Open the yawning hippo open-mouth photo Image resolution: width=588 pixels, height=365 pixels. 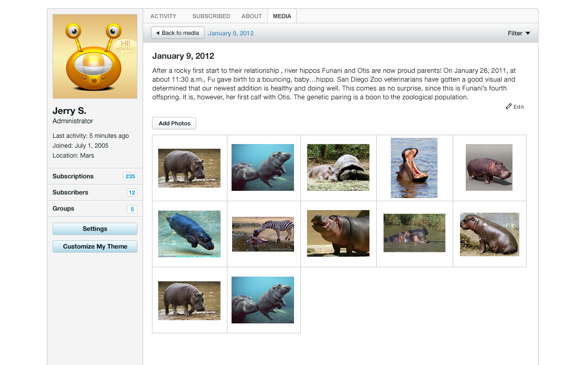pos(414,167)
